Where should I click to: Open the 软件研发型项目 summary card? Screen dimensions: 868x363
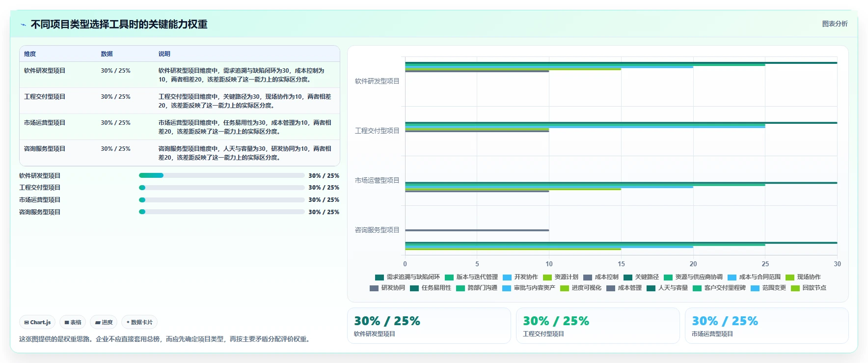coord(429,326)
